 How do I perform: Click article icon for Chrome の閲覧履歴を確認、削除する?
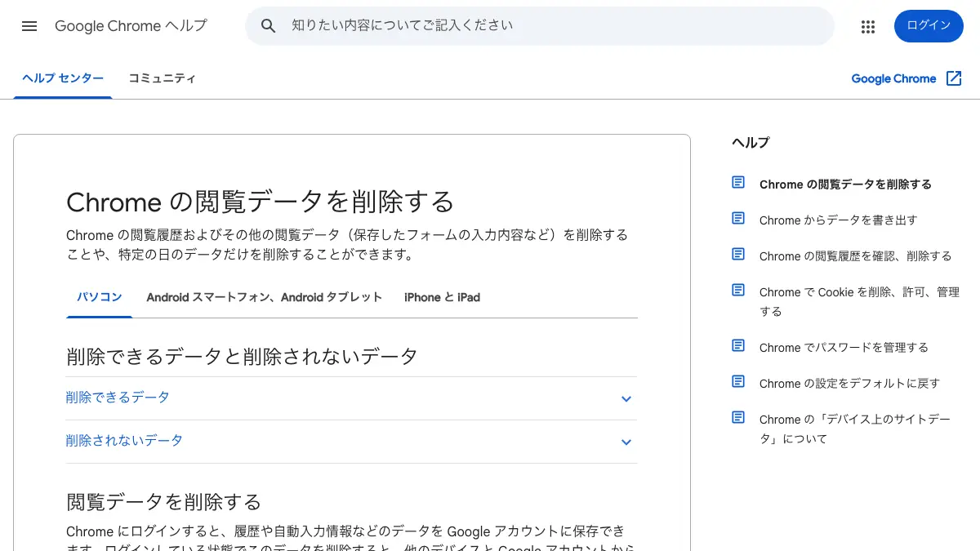pos(738,255)
